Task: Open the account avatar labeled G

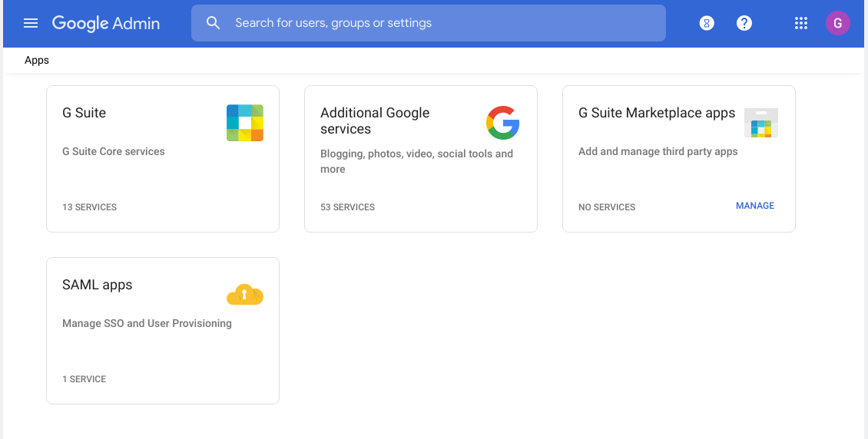Action: [x=837, y=23]
